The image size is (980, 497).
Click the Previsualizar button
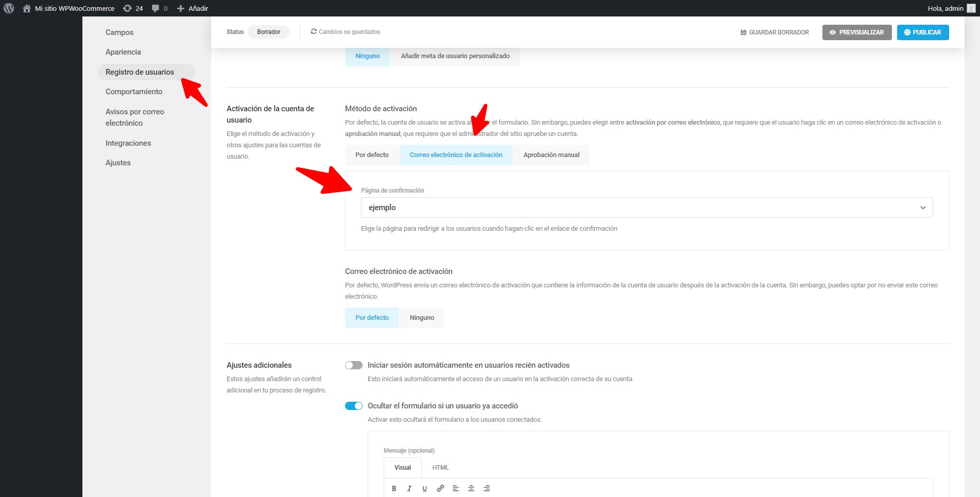(857, 32)
